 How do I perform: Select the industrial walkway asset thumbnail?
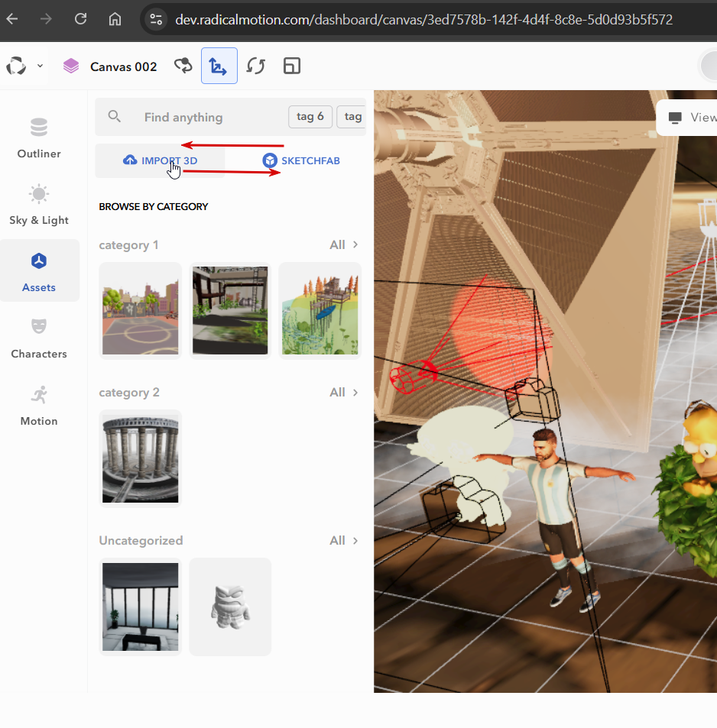230,311
